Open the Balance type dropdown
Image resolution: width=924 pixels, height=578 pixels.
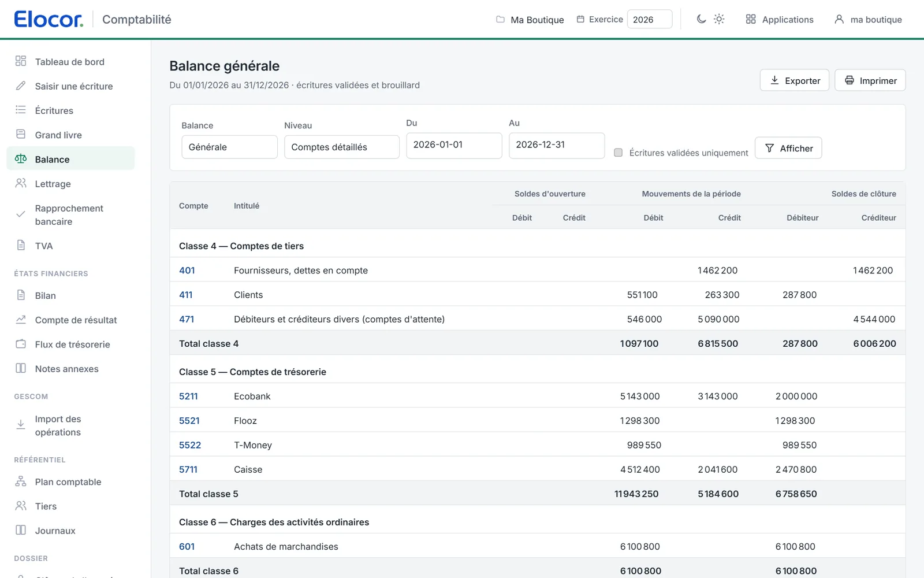(229, 147)
